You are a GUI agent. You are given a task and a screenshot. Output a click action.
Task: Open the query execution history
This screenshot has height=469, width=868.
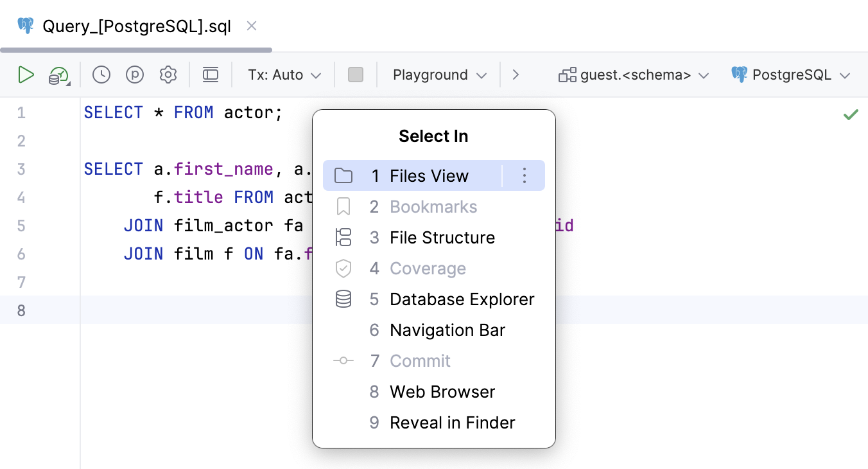pyautogui.click(x=101, y=75)
